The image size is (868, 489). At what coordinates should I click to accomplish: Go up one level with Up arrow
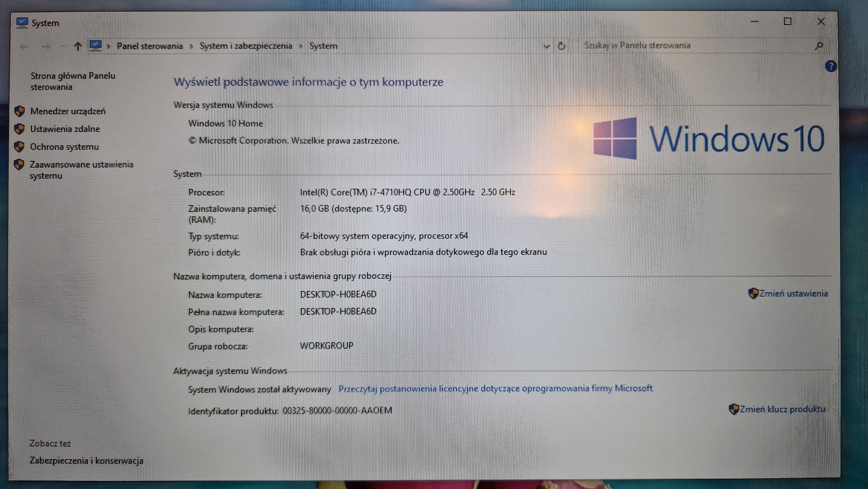(78, 46)
